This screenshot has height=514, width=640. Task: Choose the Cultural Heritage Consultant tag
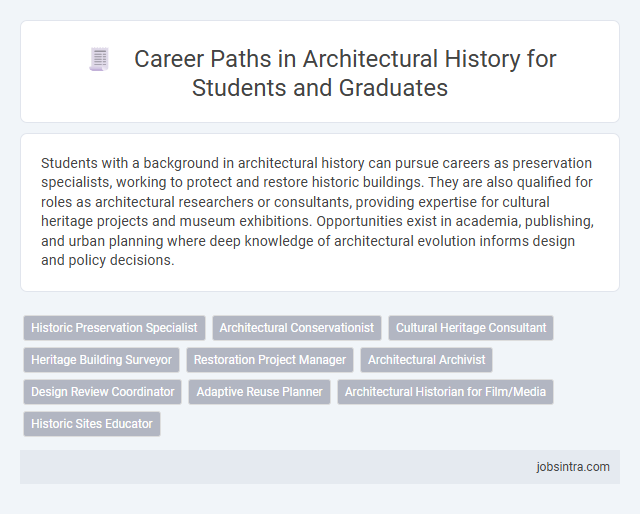tap(471, 328)
